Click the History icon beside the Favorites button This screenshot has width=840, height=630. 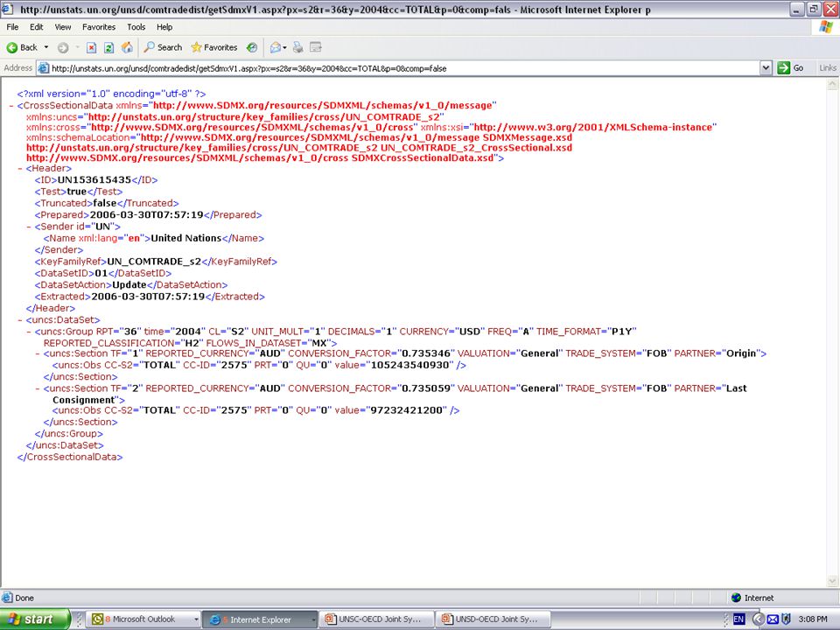point(252,47)
